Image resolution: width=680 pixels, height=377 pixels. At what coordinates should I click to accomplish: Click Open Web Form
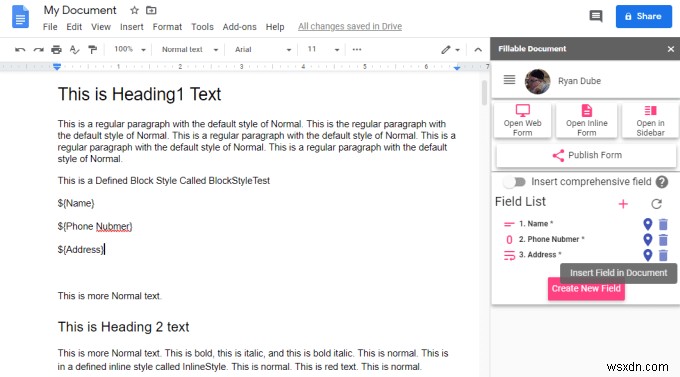pos(523,121)
